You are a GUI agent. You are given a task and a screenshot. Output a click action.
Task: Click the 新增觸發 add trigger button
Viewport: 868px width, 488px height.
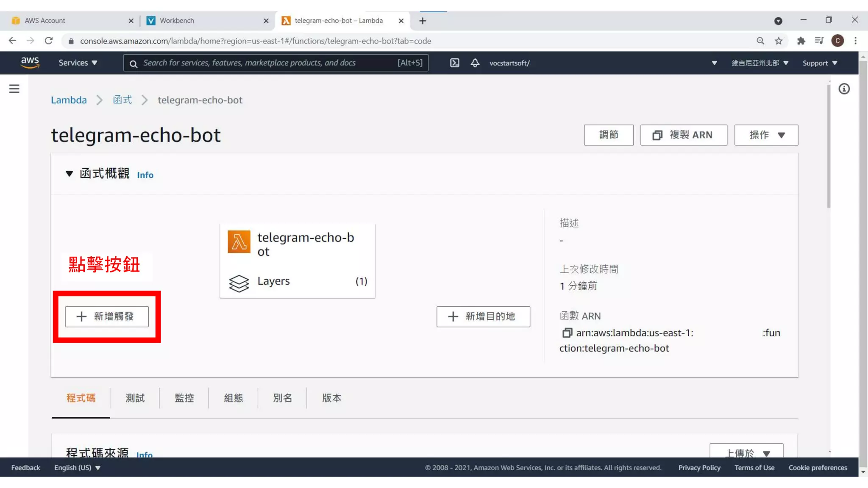pos(107,316)
